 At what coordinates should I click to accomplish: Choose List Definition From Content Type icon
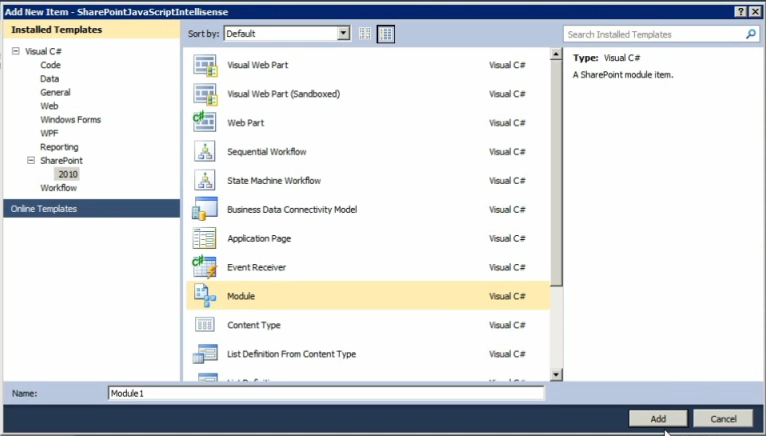click(x=205, y=354)
